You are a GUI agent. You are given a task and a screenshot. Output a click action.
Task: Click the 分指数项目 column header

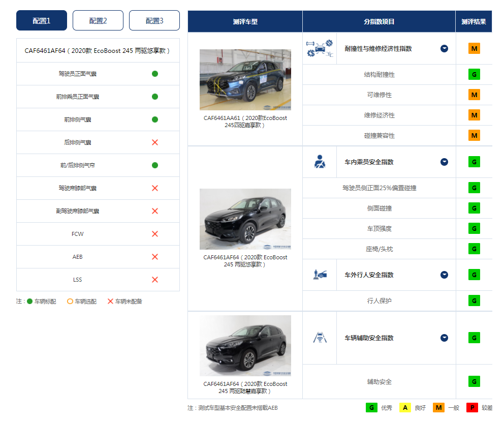point(379,21)
